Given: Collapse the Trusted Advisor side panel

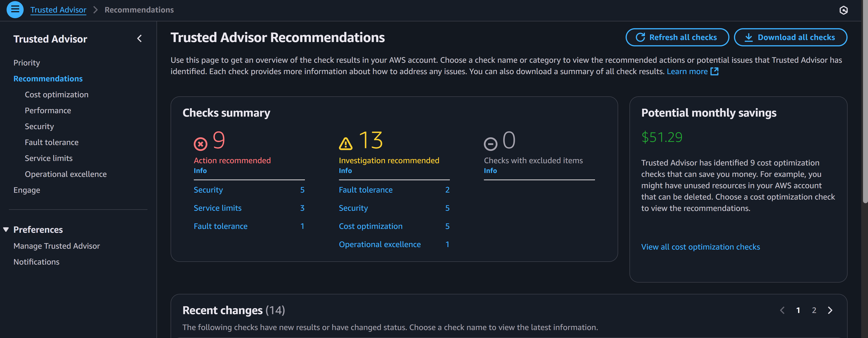Looking at the screenshot, I should pos(139,39).
